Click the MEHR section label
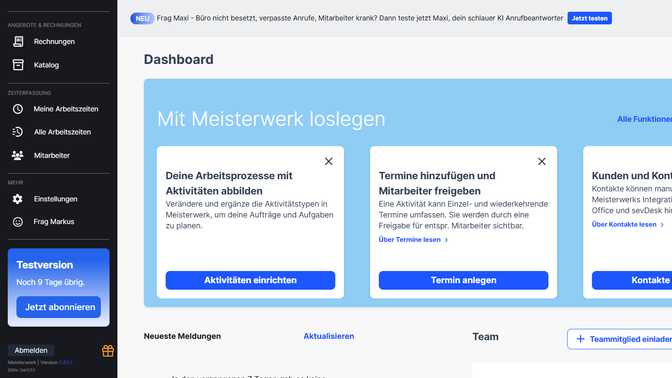Screen dimensions: 672x378 (x=15, y=183)
